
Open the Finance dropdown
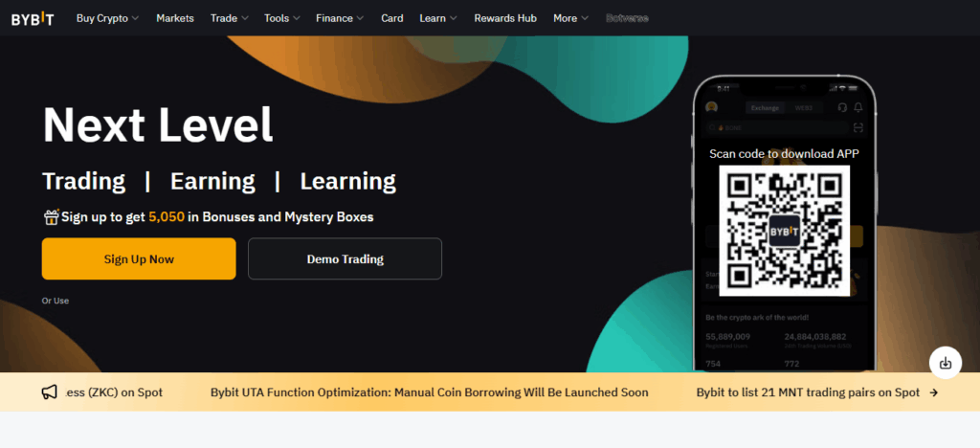tap(340, 18)
